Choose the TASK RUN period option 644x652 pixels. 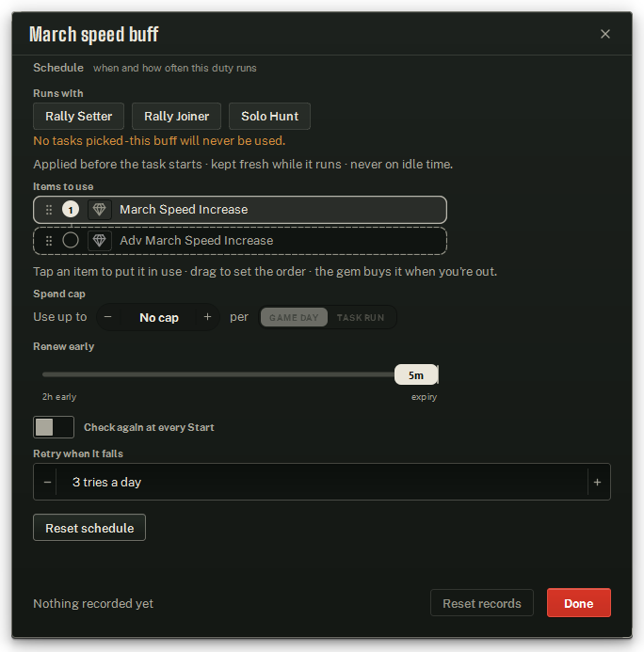(361, 317)
